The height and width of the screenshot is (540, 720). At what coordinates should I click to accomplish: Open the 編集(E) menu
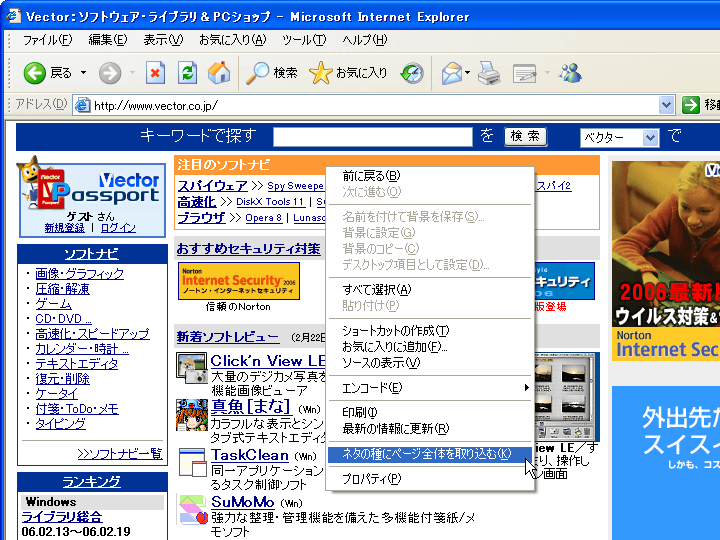tap(107, 40)
